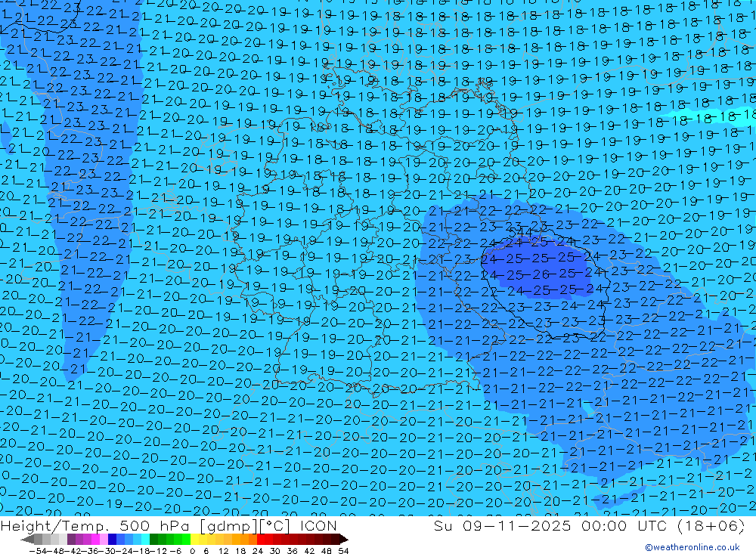The height and width of the screenshot is (554, 756).
Task: Click the dark blue -30 legend swatch
Action: click(x=112, y=539)
